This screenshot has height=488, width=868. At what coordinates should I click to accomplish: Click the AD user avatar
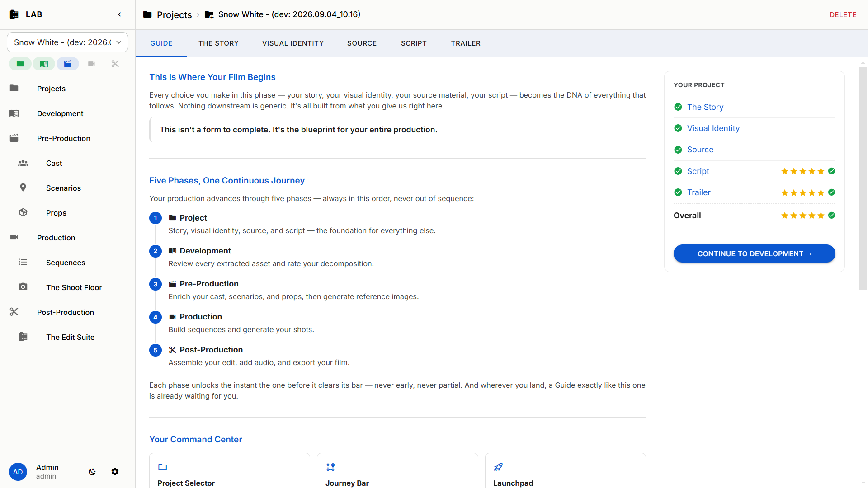(x=18, y=472)
